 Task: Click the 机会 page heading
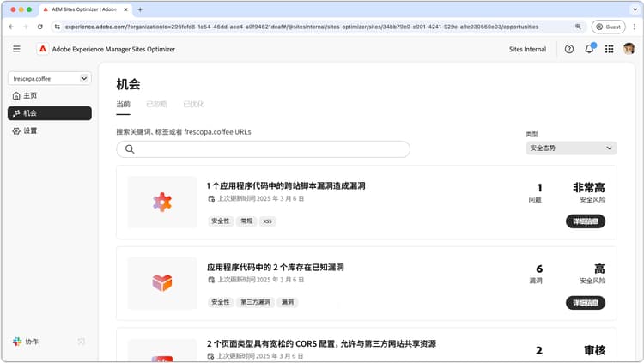(128, 84)
